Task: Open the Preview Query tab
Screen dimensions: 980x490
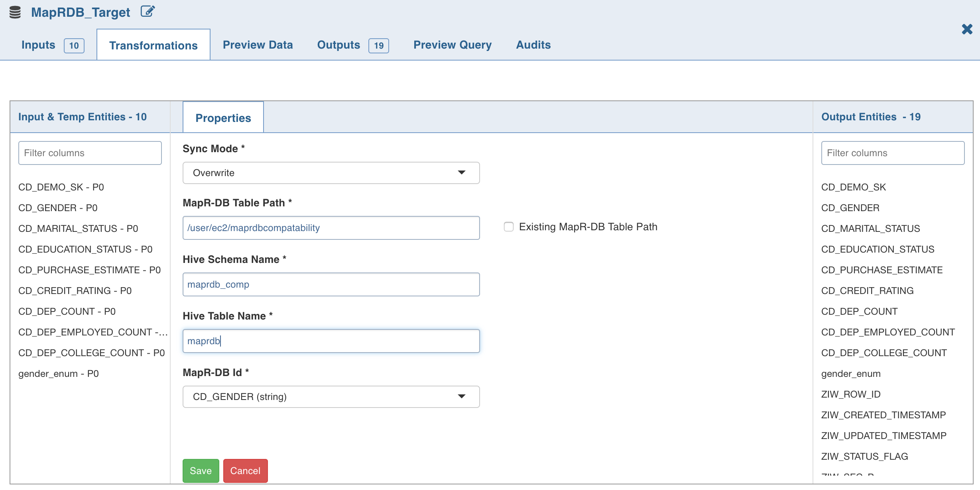Action: pos(453,45)
